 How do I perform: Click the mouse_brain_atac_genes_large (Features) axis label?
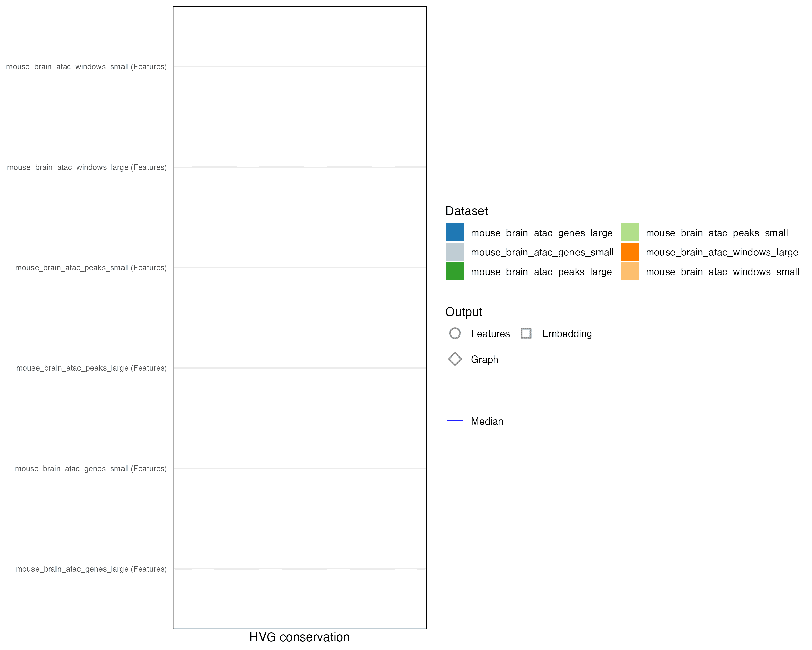point(91,569)
